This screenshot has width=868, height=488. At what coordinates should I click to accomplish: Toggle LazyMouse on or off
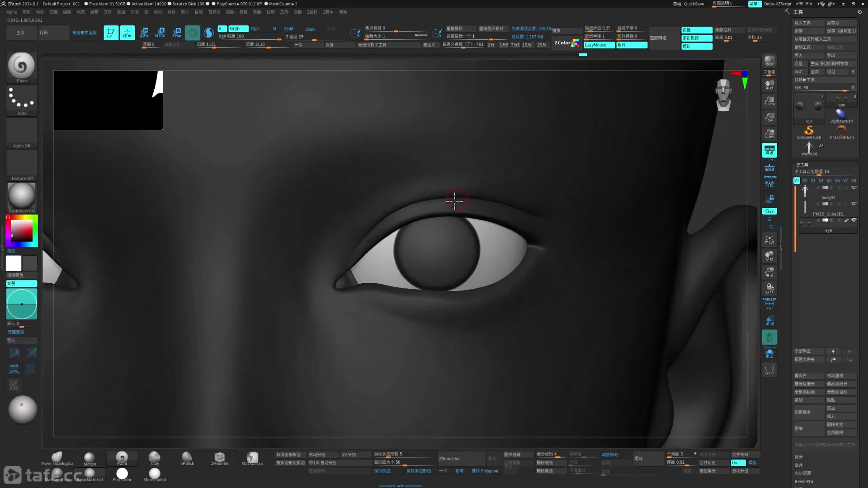point(599,45)
